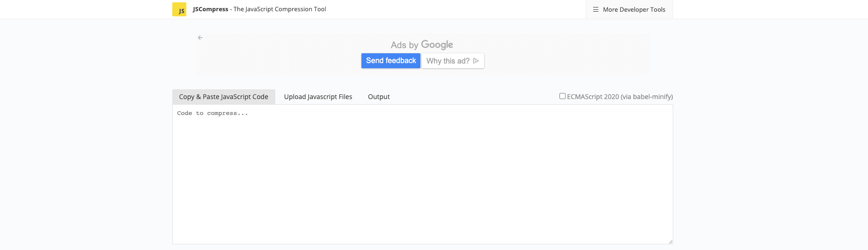This screenshot has width=868, height=250.
Task: Click the Ads by Google text
Action: click(x=422, y=45)
